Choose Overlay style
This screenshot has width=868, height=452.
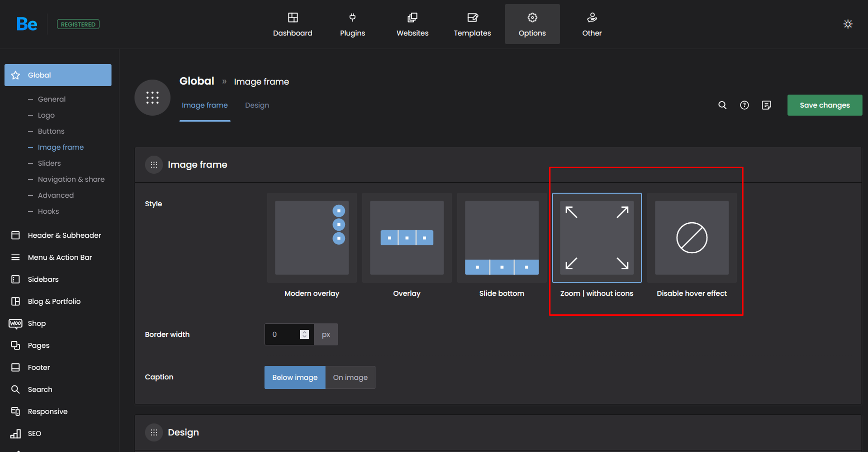pyautogui.click(x=407, y=238)
